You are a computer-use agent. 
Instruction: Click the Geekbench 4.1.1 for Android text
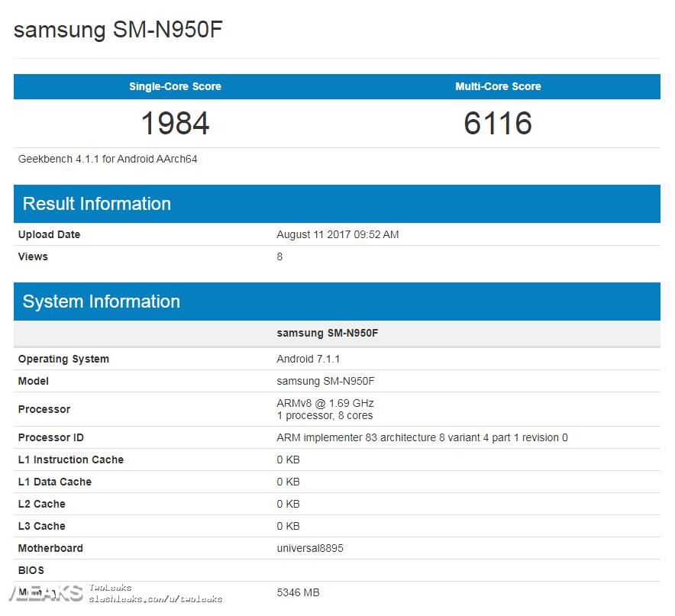108,159
